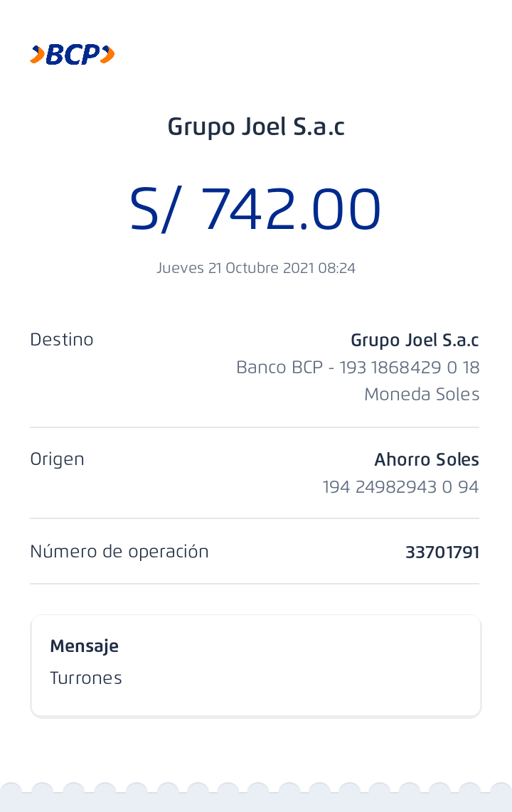Select the Origen label
This screenshot has width=512, height=812.
pyautogui.click(x=57, y=459)
